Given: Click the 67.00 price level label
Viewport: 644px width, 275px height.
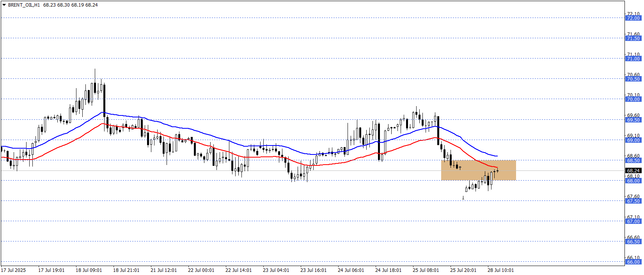Looking at the screenshot, I should pos(633,221).
